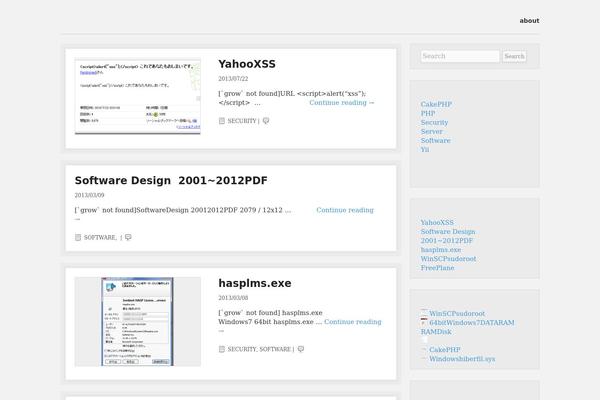
Task: Click comment bubble icon in Software Design post
Action: click(128, 237)
